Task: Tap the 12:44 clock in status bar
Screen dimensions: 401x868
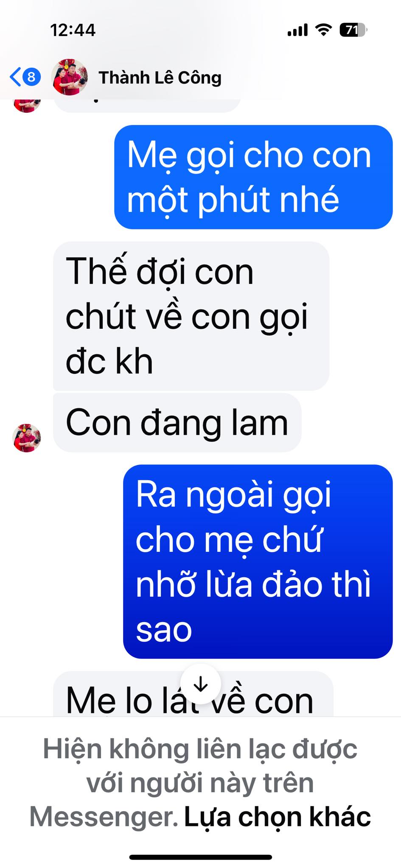Action: [73, 30]
